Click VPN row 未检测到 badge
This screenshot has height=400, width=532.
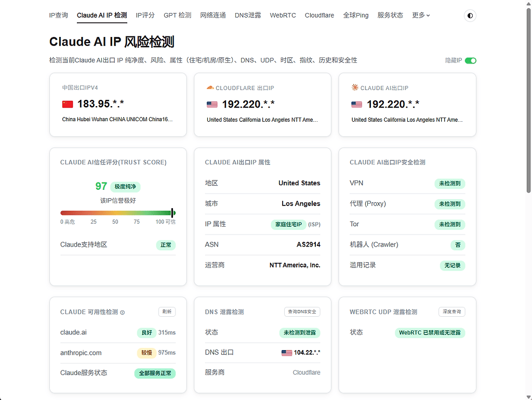450,184
